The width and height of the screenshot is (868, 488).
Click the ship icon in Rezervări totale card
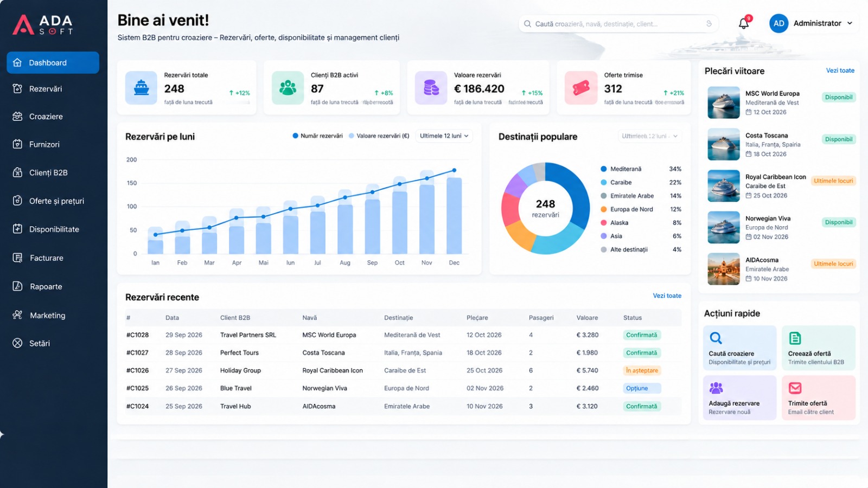[141, 88]
